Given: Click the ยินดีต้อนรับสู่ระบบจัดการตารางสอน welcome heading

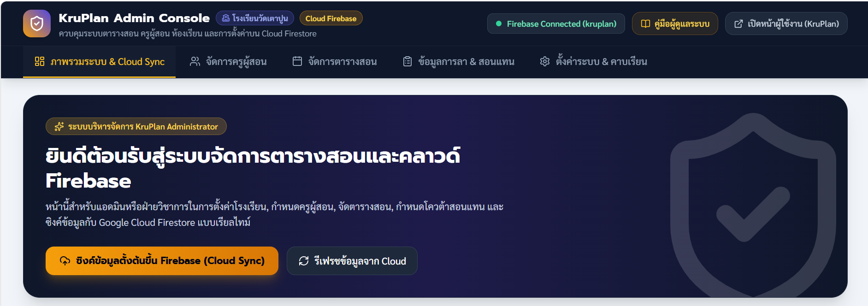Looking at the screenshot, I should click(x=253, y=168).
